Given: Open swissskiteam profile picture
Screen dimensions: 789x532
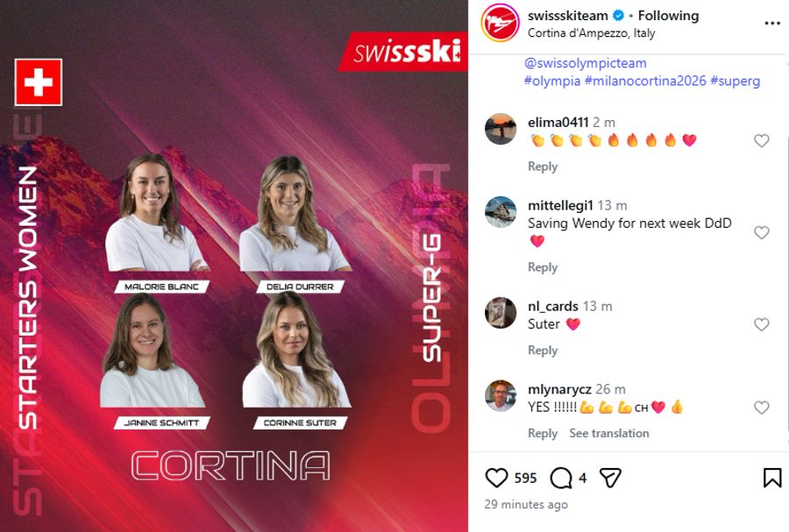Looking at the screenshot, I should pyautogui.click(x=500, y=23).
